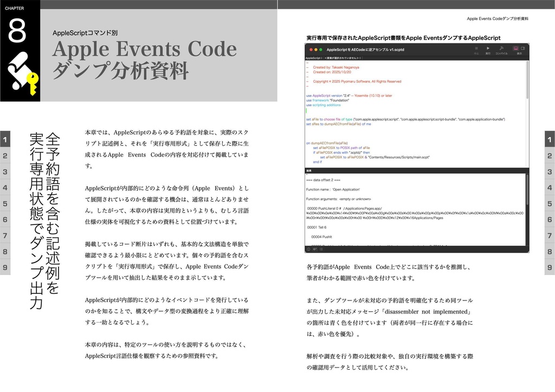Click the reply-arrow icon in the bottom status bar
Screen dimensions: 555x392
pos(314,249)
